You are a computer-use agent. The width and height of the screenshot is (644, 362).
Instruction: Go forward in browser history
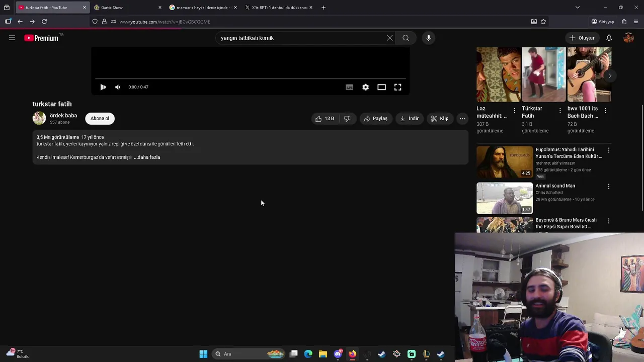click(32, 22)
